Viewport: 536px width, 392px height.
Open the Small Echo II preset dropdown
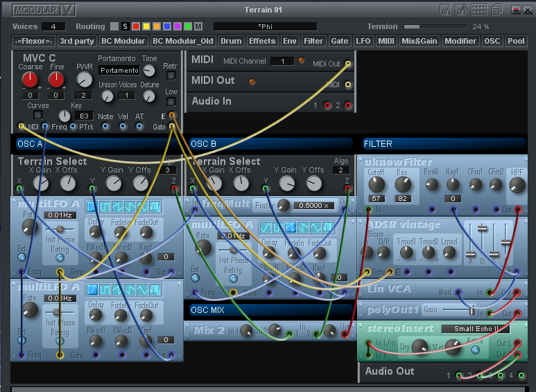pyautogui.click(x=476, y=328)
